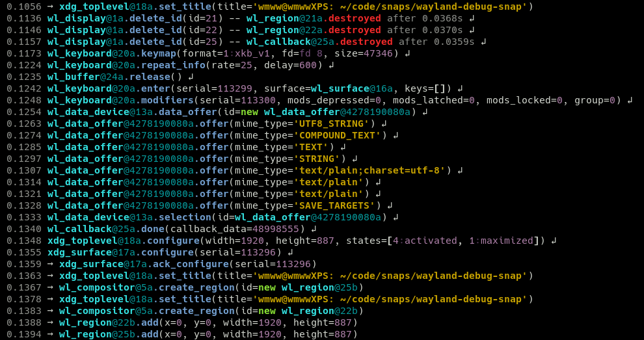
Task: Click the timestamp 0.1056
Action: pos(24,7)
